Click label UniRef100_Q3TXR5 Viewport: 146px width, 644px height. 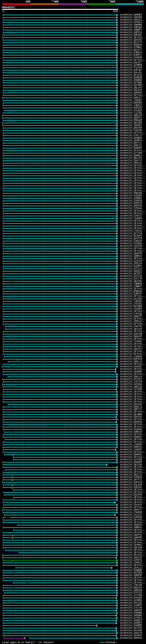tap(131, 460)
